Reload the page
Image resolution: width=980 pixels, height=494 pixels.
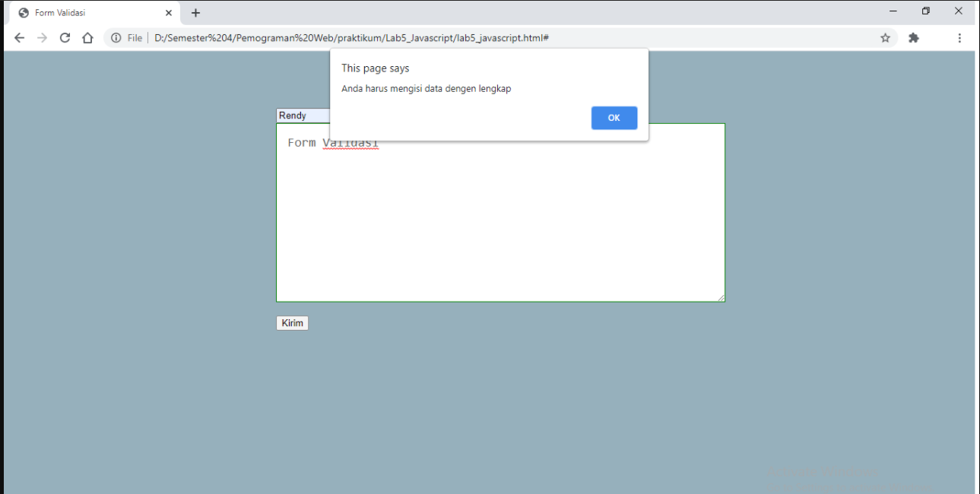[65, 38]
